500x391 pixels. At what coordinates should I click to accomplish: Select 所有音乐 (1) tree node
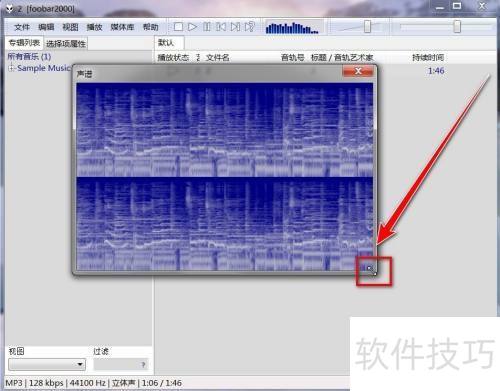pos(29,57)
